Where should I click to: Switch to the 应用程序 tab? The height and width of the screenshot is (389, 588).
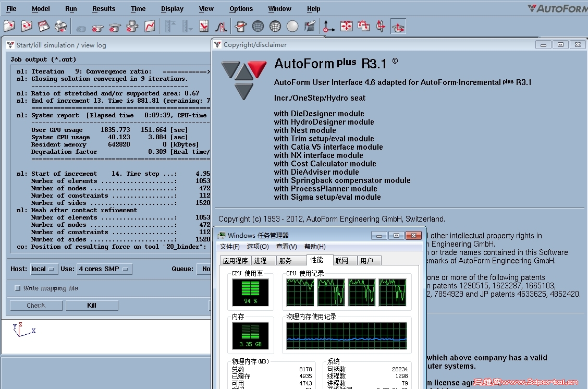point(236,261)
